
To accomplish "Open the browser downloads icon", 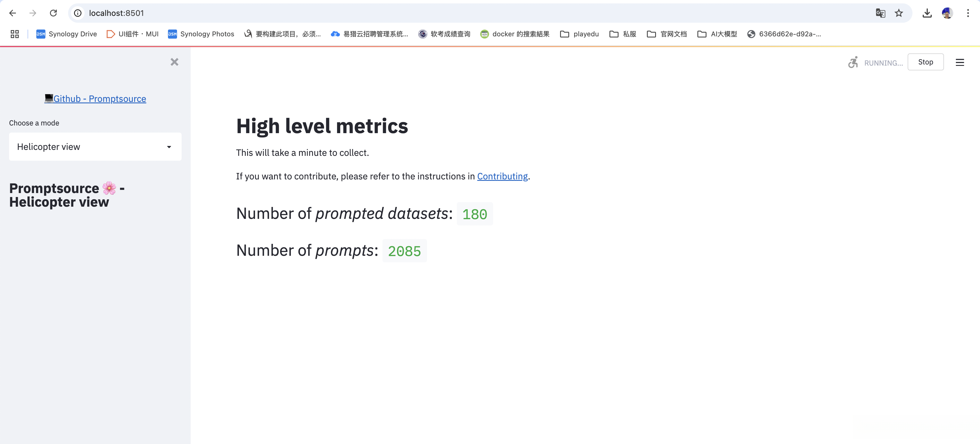I will click(x=927, y=13).
